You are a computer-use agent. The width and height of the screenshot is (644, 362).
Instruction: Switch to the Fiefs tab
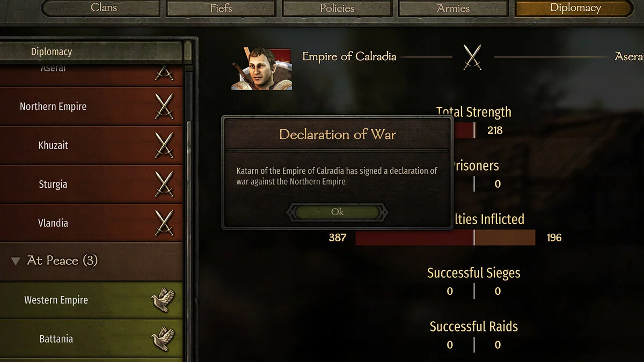221,8
